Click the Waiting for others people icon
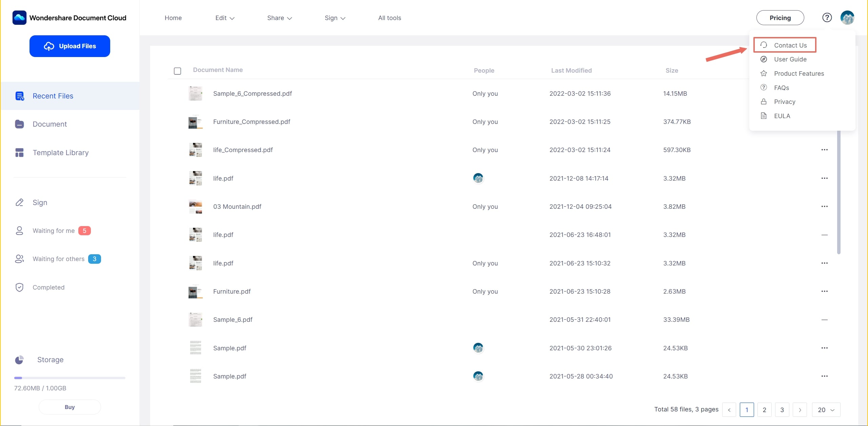This screenshot has height=426, width=868. point(19,259)
